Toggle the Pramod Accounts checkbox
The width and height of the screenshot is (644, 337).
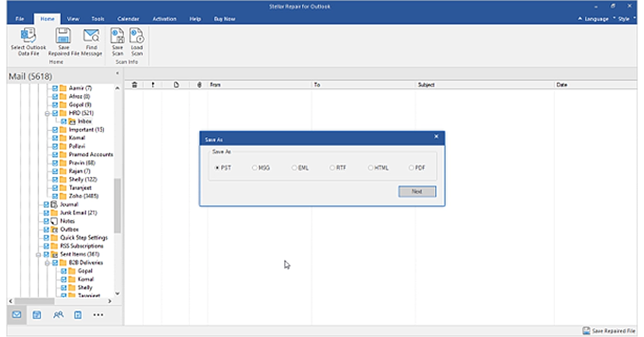point(55,155)
